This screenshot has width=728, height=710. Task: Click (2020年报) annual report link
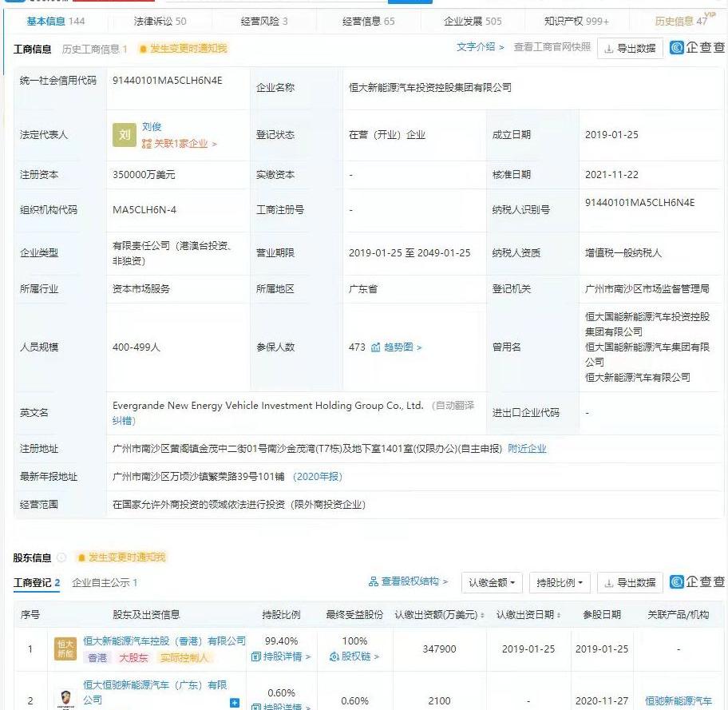[x=318, y=476]
